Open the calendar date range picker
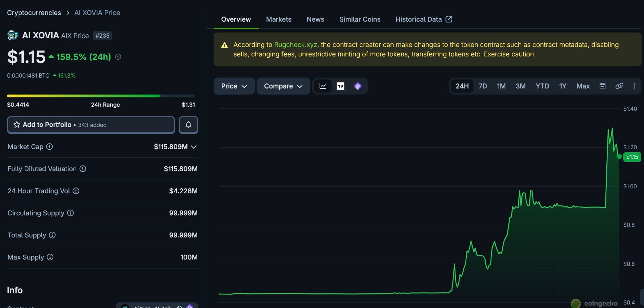Image resolution: width=644 pixels, height=308 pixels. (602, 86)
